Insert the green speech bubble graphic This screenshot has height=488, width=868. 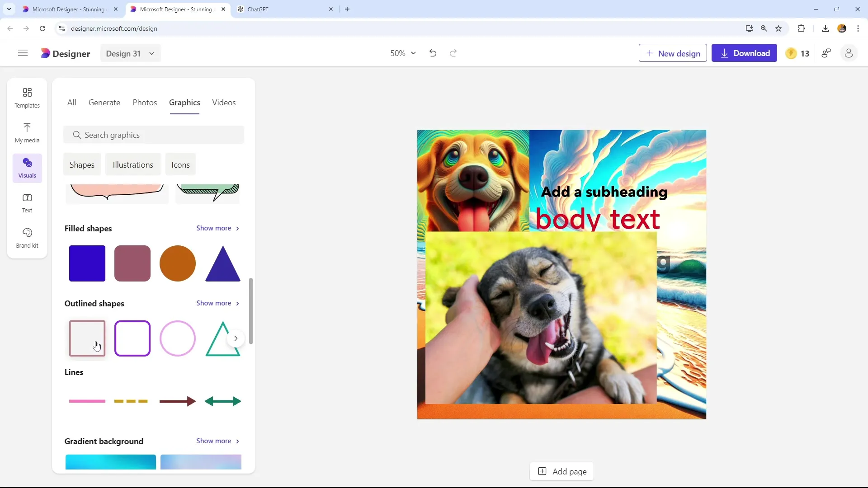click(208, 193)
